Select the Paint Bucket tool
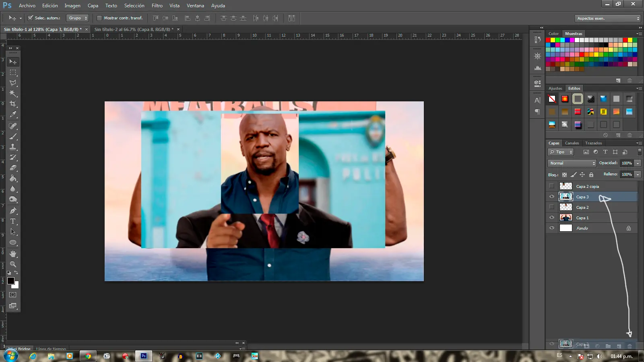This screenshot has height=362, width=644. click(x=13, y=178)
